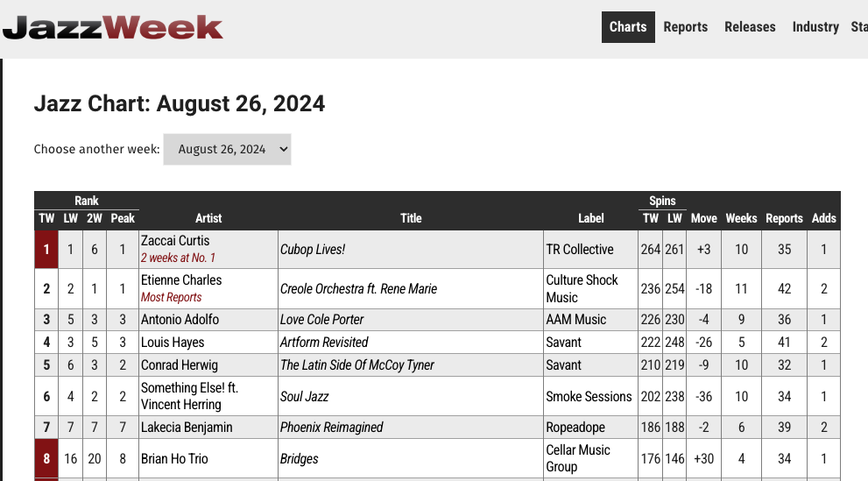Go to the Releases page
This screenshot has height=481, width=868.
(750, 27)
